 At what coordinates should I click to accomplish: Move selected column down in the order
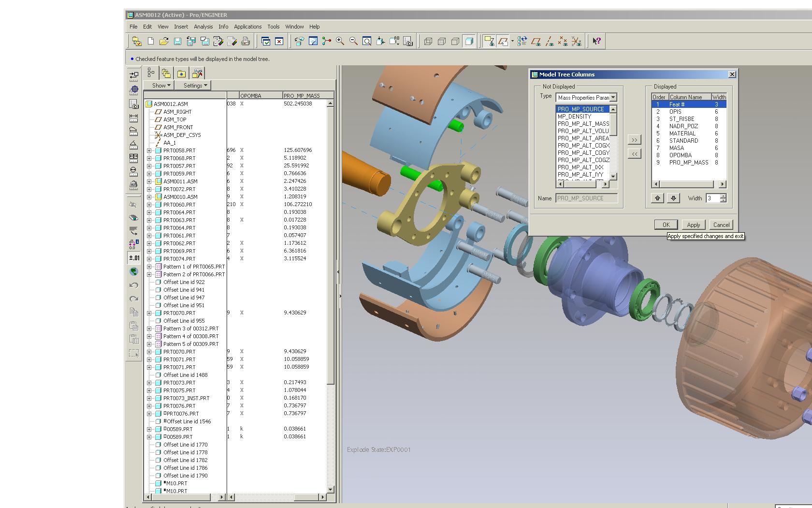[x=673, y=198]
